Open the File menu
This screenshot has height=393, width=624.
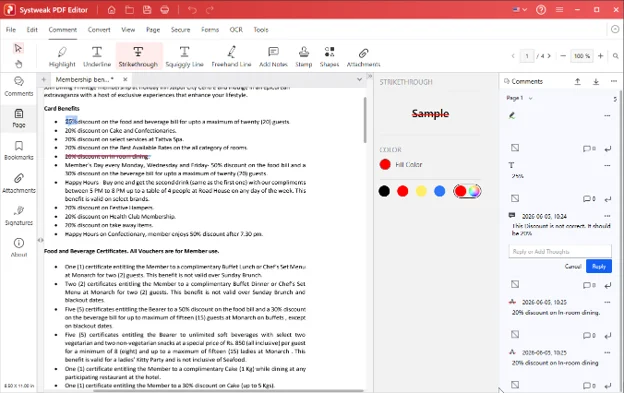coord(11,29)
